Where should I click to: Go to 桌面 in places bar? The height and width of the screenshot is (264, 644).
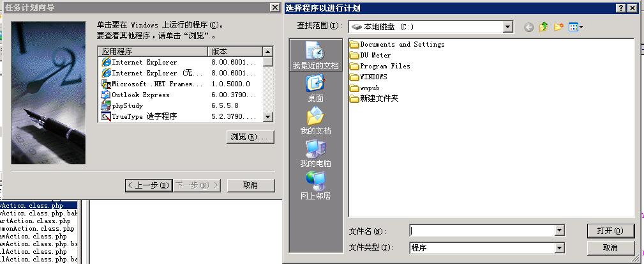tap(315, 88)
